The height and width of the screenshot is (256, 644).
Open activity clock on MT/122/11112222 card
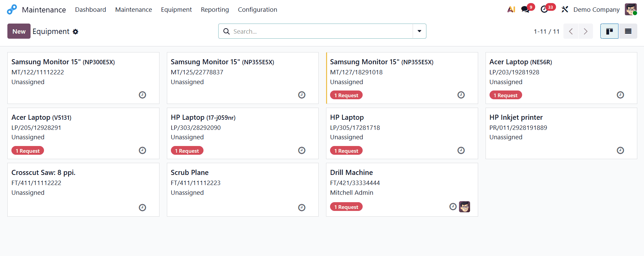pyautogui.click(x=142, y=95)
